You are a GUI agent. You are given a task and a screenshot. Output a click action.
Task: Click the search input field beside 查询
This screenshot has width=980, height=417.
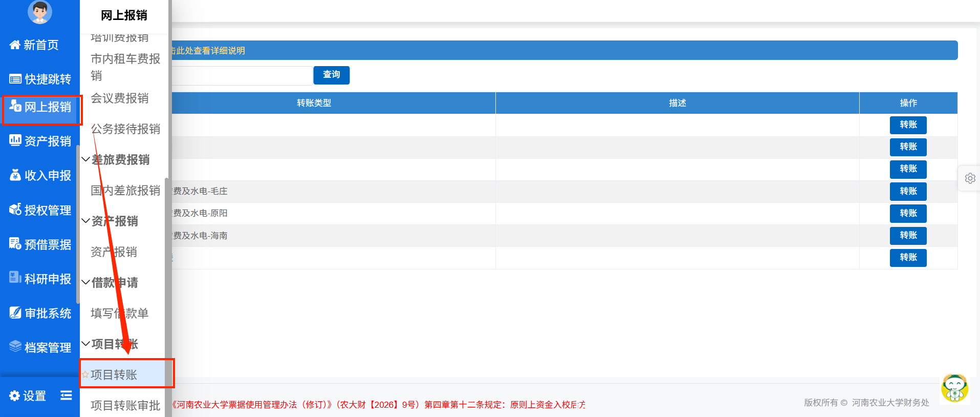242,76
